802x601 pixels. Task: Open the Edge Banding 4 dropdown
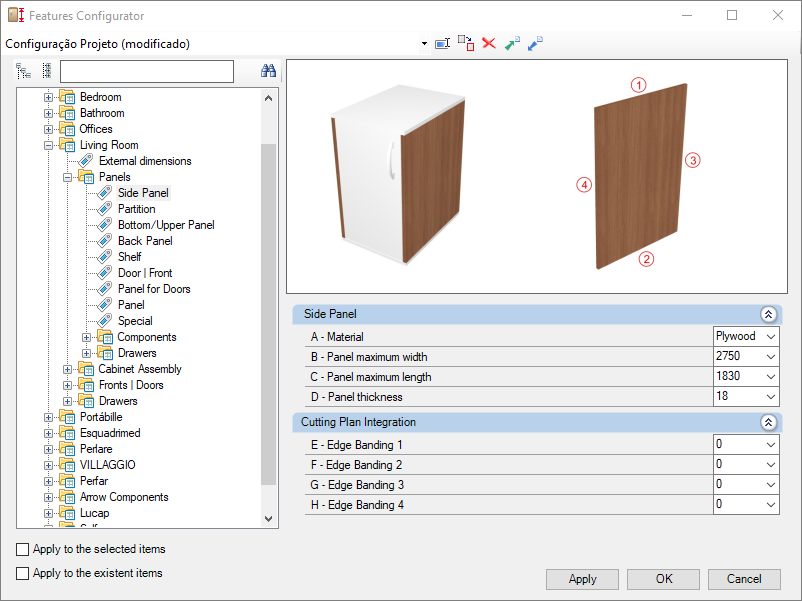[x=771, y=505]
